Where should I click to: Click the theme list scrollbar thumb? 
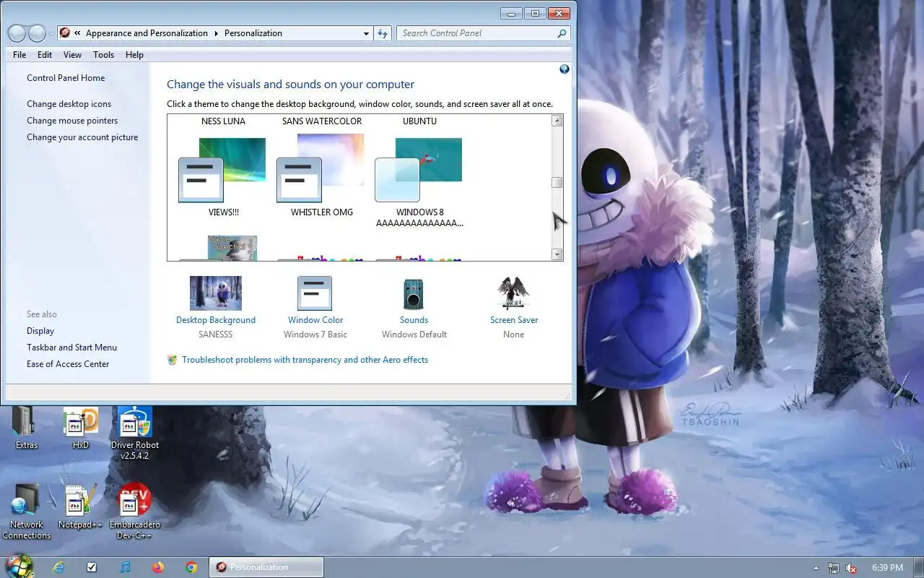(x=557, y=182)
